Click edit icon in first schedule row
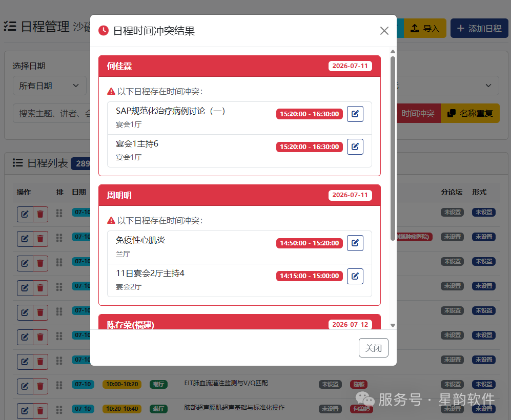 (x=25, y=214)
